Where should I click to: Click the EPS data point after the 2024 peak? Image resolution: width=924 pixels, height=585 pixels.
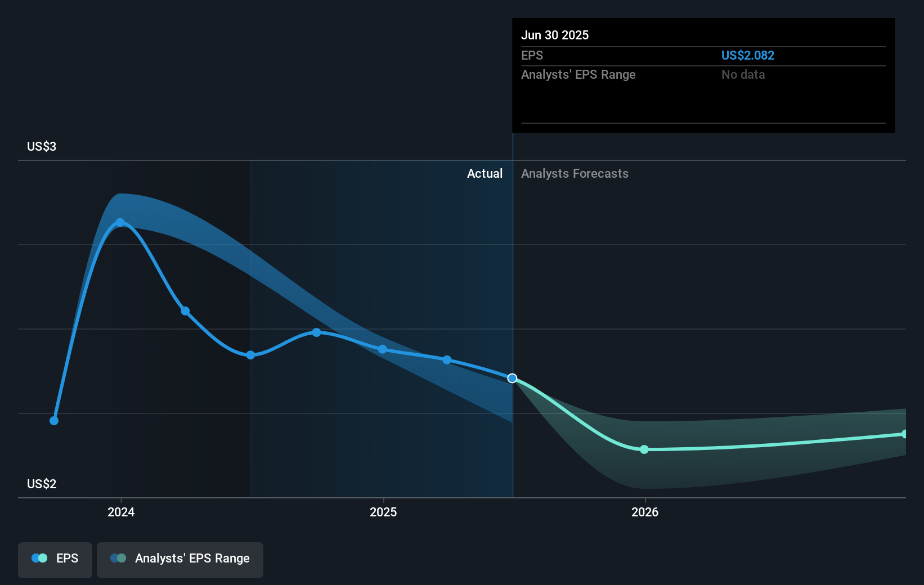[185, 311]
